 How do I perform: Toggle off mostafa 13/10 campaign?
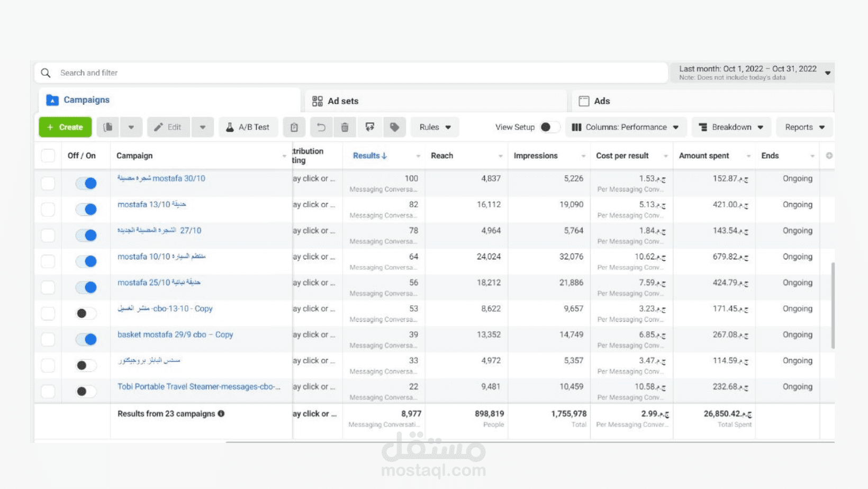point(86,210)
